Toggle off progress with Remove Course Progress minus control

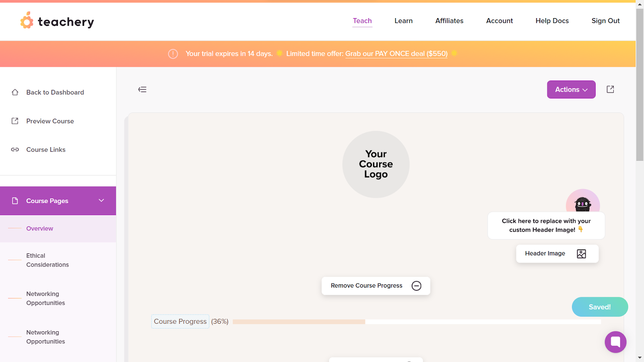(x=417, y=286)
